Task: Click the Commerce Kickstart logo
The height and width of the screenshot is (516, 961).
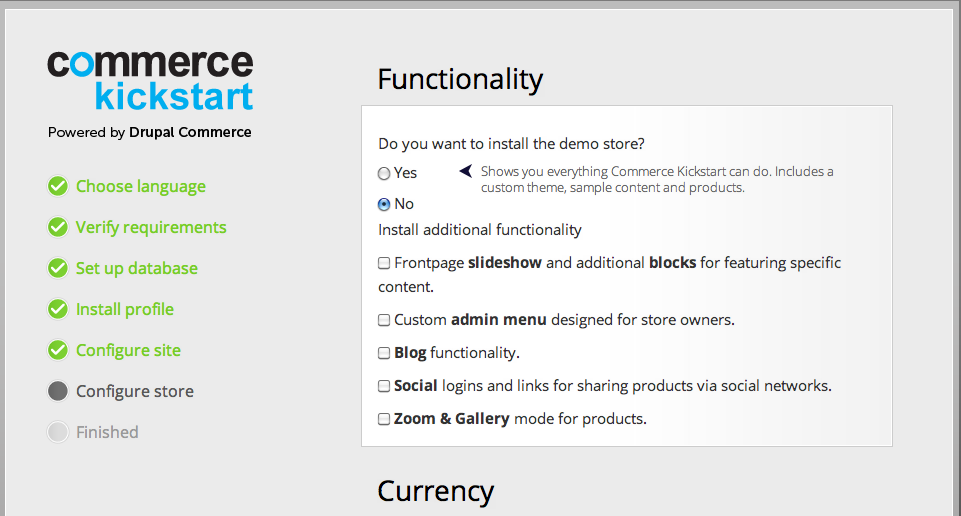Action: 150,81
